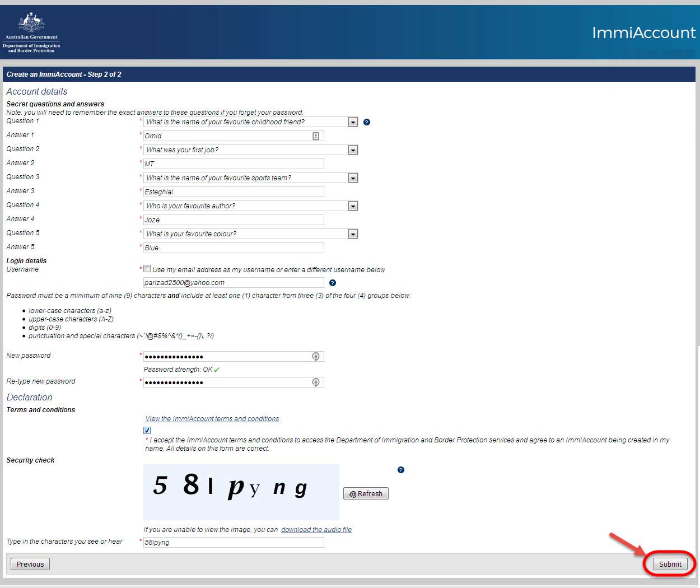Open Question 1 childhood friend dropdown

pyautogui.click(x=353, y=122)
